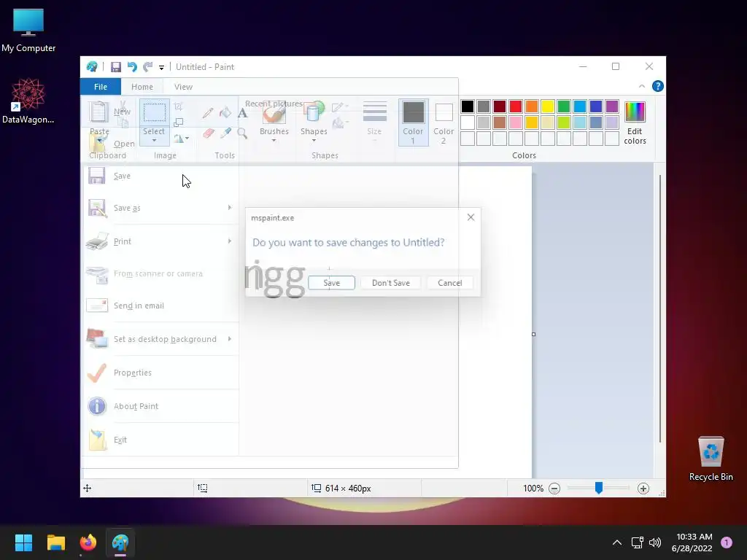Select the Fill with color bucket
This screenshot has height=560, width=747.
[225, 113]
